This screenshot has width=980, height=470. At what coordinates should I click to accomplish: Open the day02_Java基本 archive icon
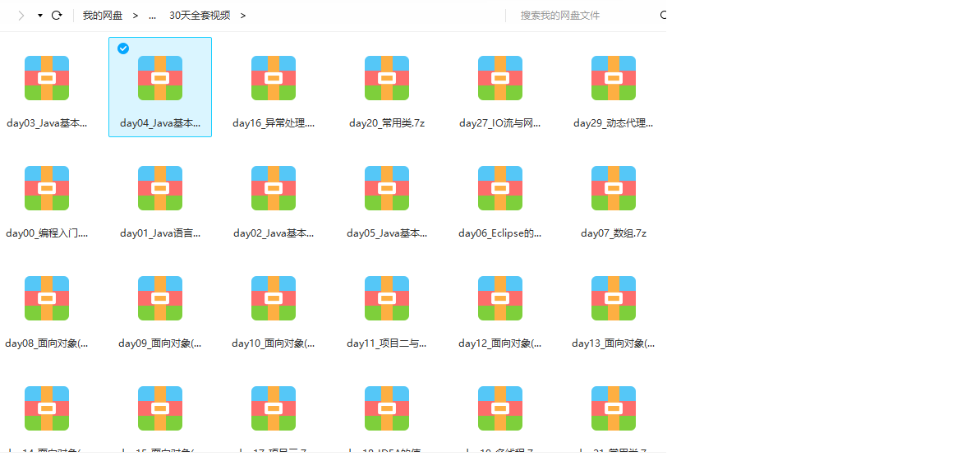click(x=274, y=188)
